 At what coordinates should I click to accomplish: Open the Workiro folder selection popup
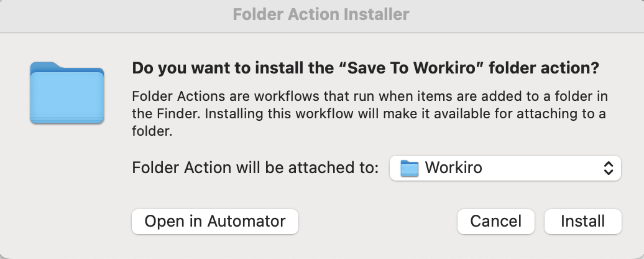505,167
